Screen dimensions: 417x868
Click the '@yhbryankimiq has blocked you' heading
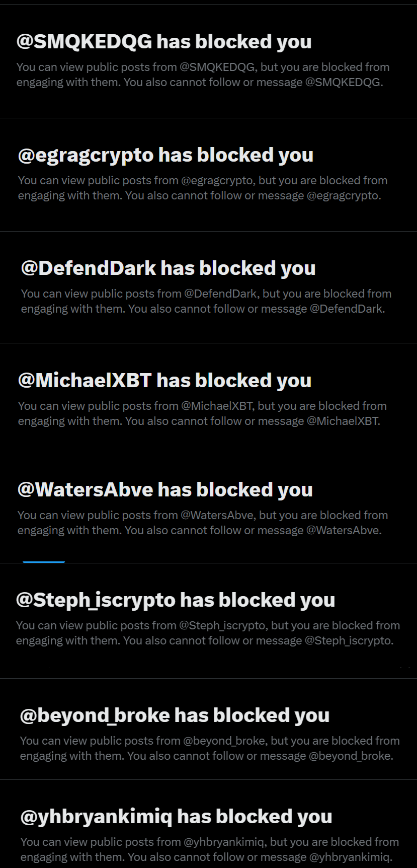(176, 817)
